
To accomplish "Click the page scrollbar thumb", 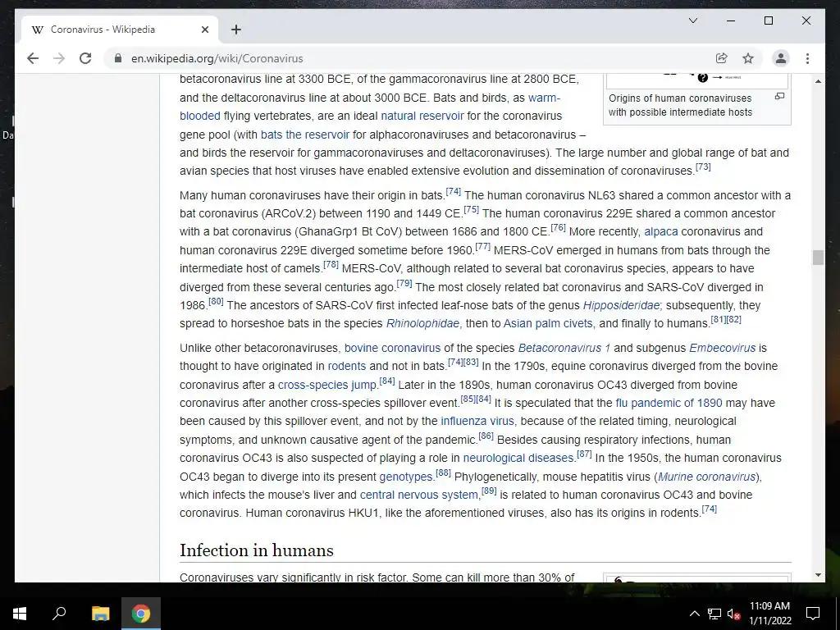I will [x=818, y=257].
